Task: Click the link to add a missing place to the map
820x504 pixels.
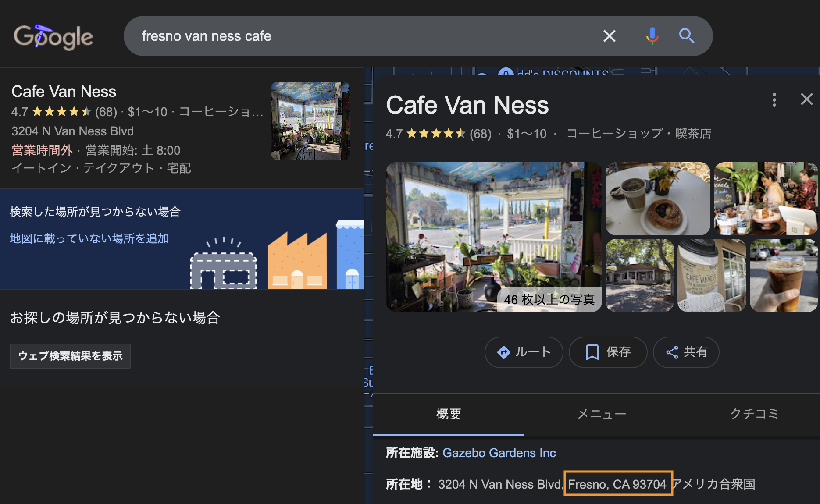Action: point(89,238)
